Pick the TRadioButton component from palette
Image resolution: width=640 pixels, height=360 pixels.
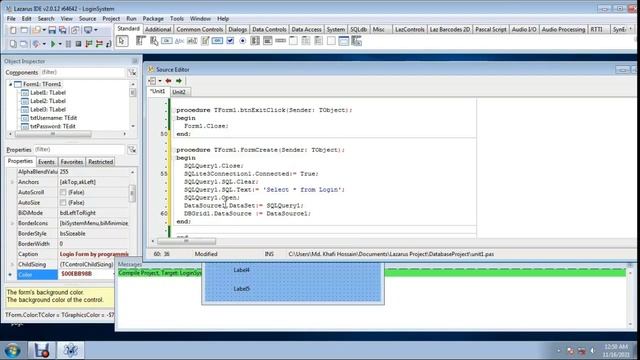tap(243, 41)
